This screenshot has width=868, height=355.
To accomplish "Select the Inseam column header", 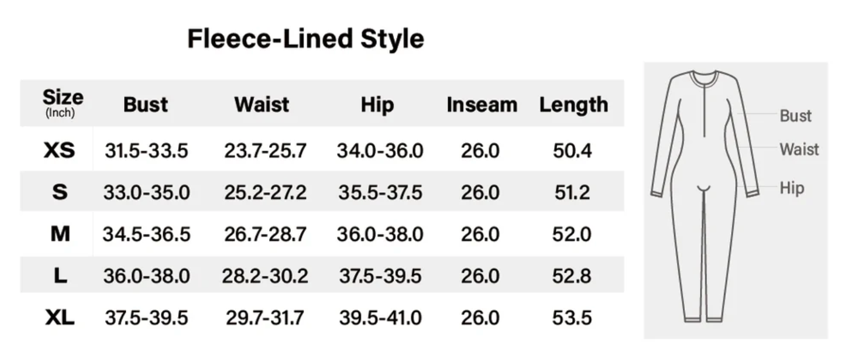I will pyautogui.click(x=482, y=104).
